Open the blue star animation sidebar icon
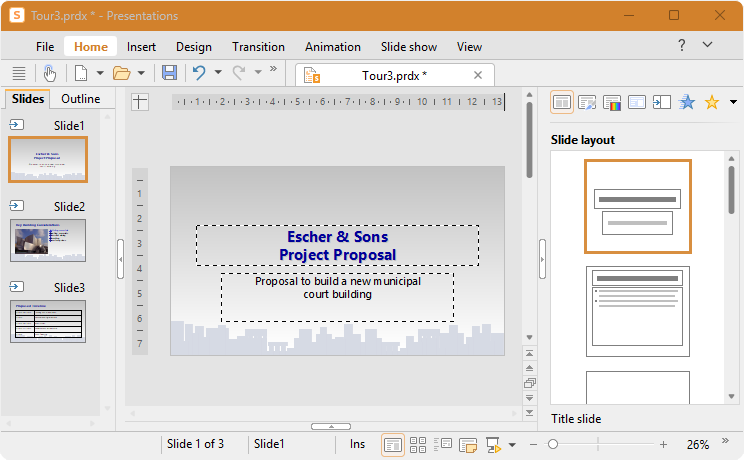The image size is (744, 460). point(687,102)
